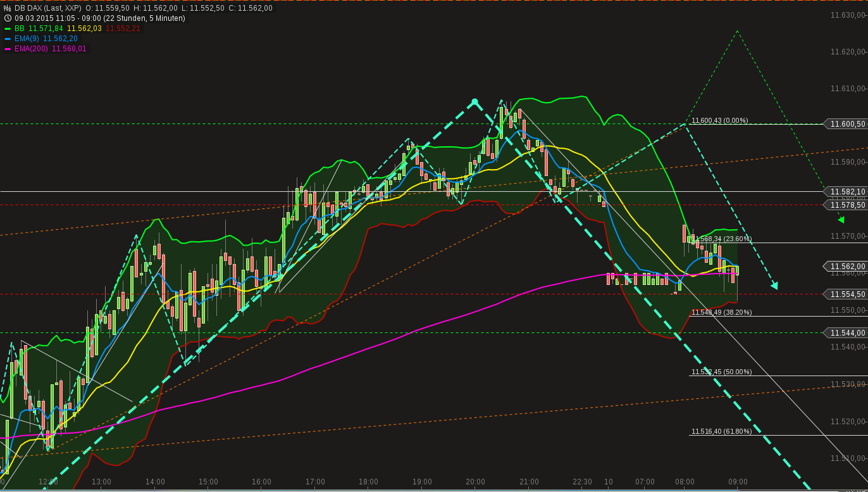
Task: Select the DB DAX (Last, XXP) instrument label
Action: tap(48, 8)
